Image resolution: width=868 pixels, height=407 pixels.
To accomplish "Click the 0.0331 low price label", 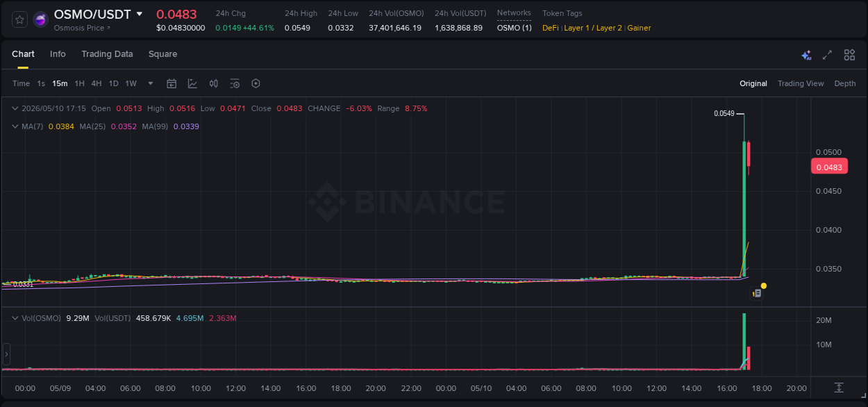I will click(x=23, y=285).
